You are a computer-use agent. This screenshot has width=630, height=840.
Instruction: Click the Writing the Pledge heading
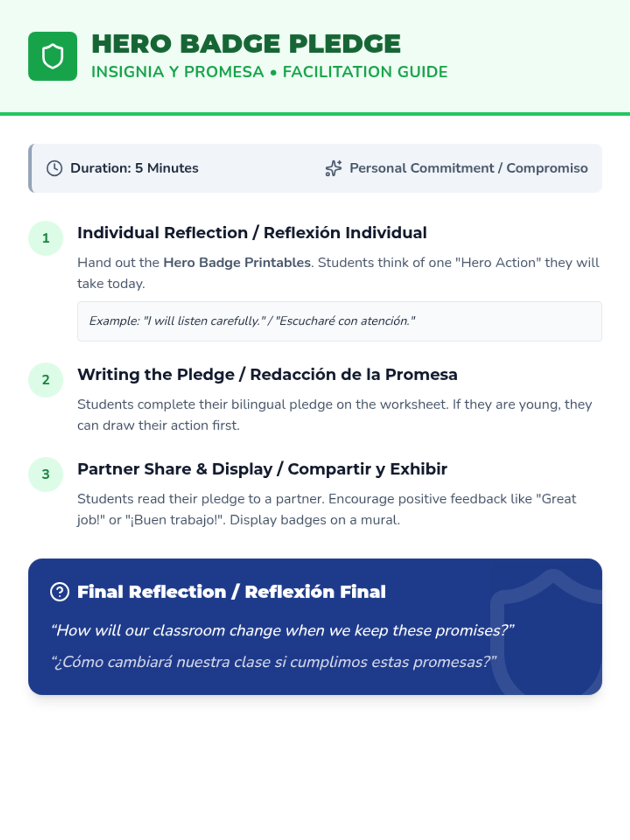tap(267, 374)
